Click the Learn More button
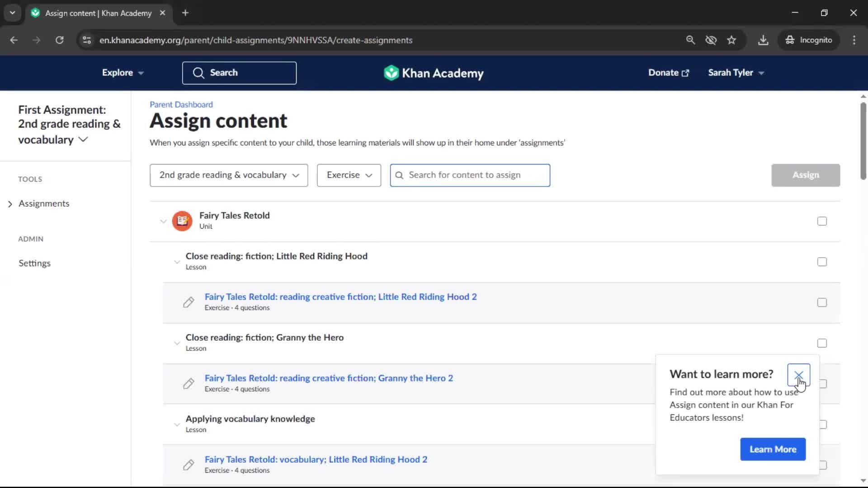Screen dimensions: 868x488 tap(773, 450)
